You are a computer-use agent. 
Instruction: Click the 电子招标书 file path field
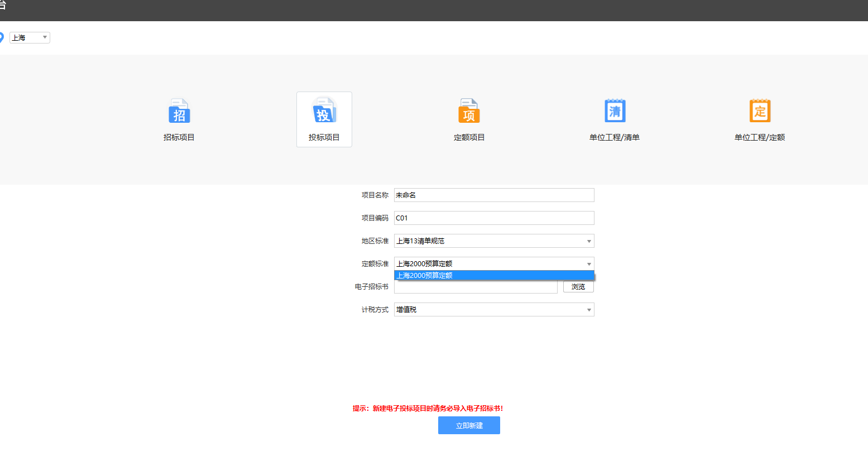pyautogui.click(x=476, y=287)
